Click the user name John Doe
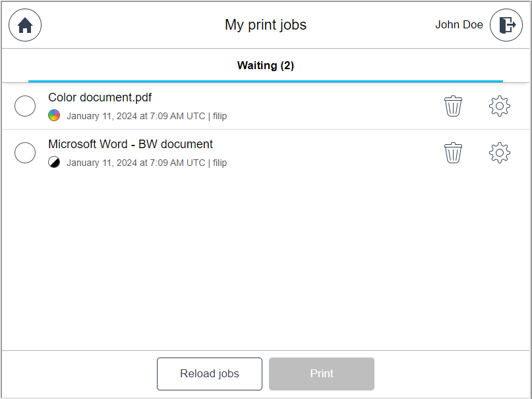The image size is (532, 399). [x=459, y=25]
